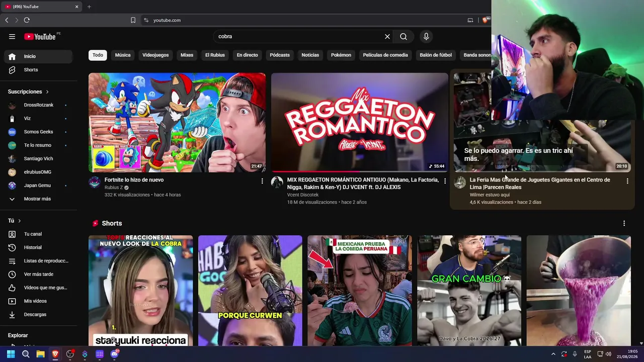The height and width of the screenshot is (362, 644).
Task: Select the Películas de comedia chip
Action: point(385,55)
